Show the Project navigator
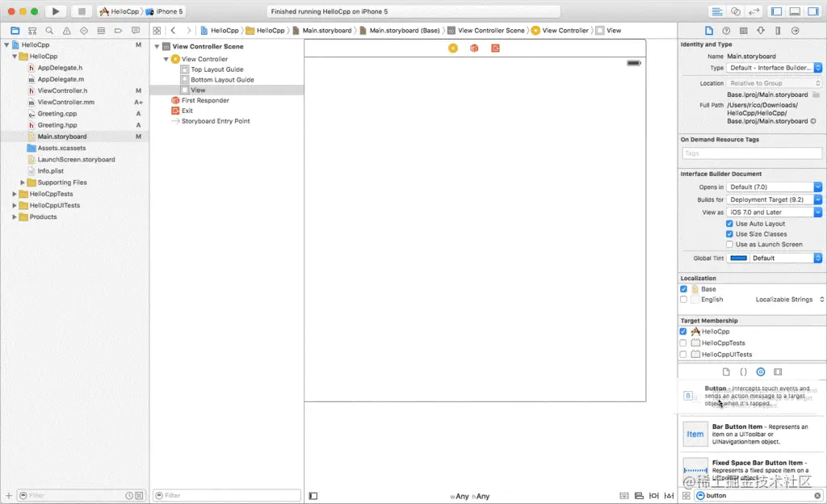The image size is (827, 504). (15, 31)
